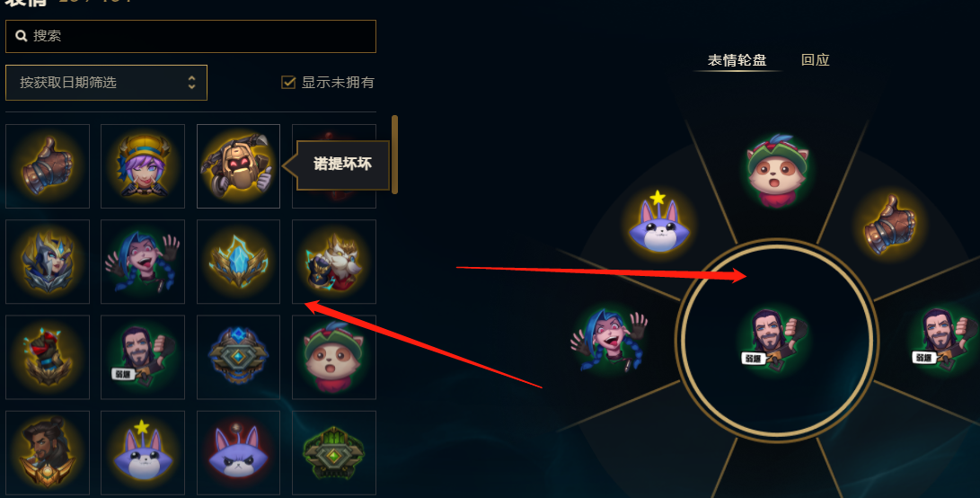
Task: Click the gauntlet thumbs-up on wheel
Action: (890, 224)
